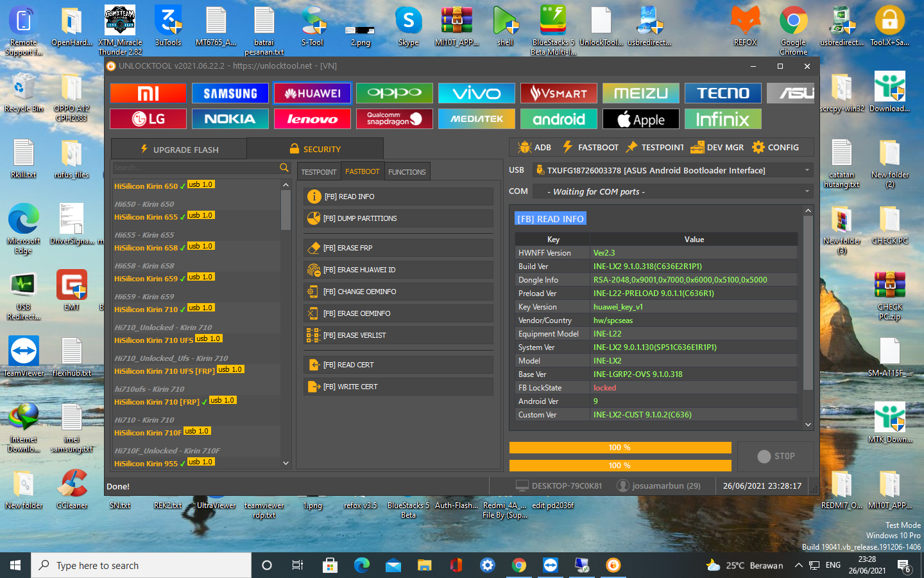Viewport: 924px width, 578px height.
Task: Select HiSilicon Kirin 710 UFS [FRP]
Action: [x=196, y=371]
